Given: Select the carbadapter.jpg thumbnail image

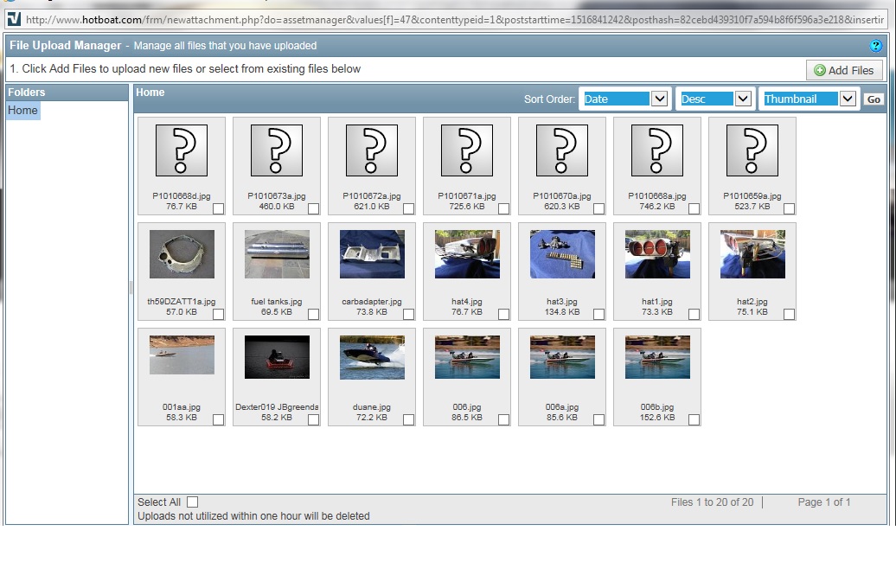Looking at the screenshot, I should (372, 254).
